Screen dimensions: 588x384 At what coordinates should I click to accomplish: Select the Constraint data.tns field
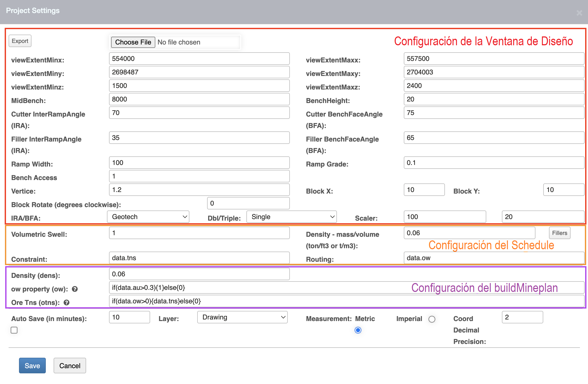(x=199, y=258)
